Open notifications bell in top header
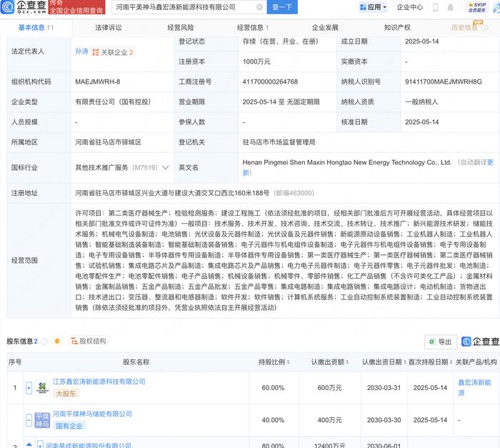 [450, 7]
